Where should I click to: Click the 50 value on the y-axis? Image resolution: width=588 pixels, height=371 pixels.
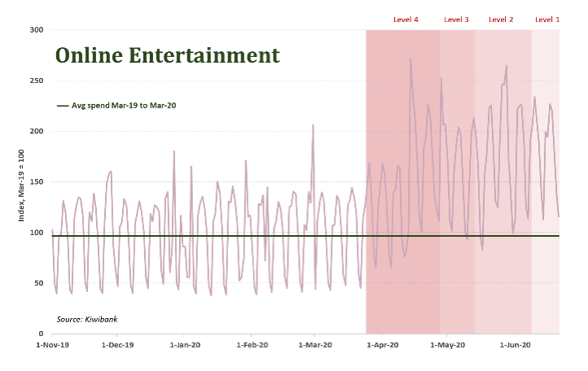point(38,283)
